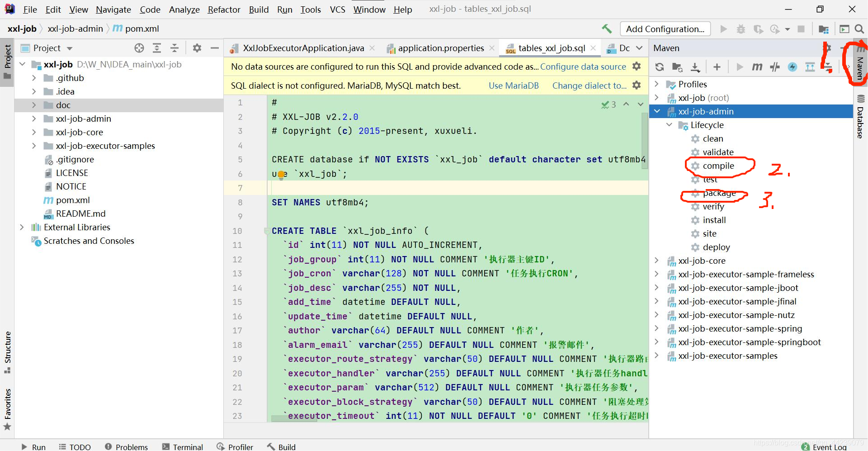This screenshot has width=868, height=451.
Task: Open Execute Maven Goal 'm' icon
Action: pos(757,67)
